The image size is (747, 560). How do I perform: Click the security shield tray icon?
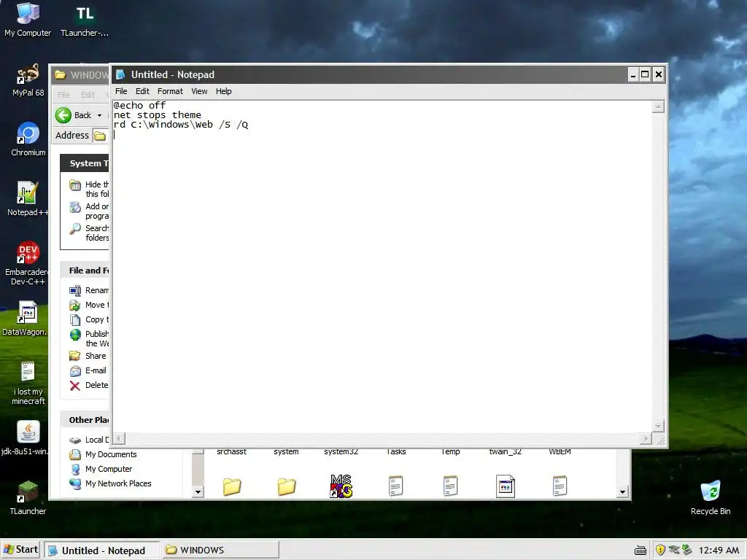click(x=660, y=550)
